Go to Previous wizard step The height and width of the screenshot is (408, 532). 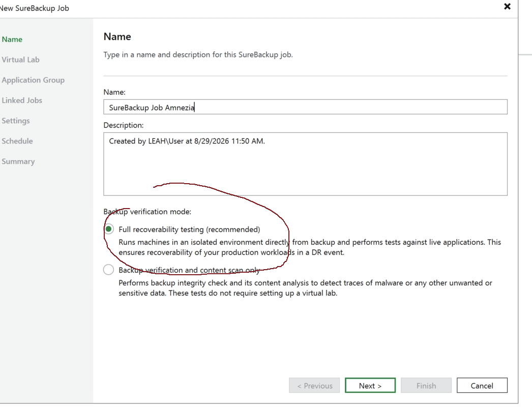[x=314, y=386]
